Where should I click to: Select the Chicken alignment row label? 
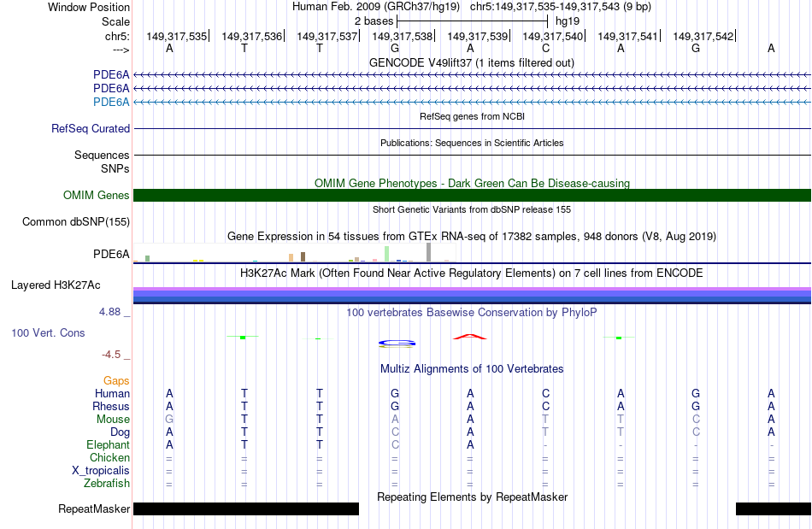(109, 457)
